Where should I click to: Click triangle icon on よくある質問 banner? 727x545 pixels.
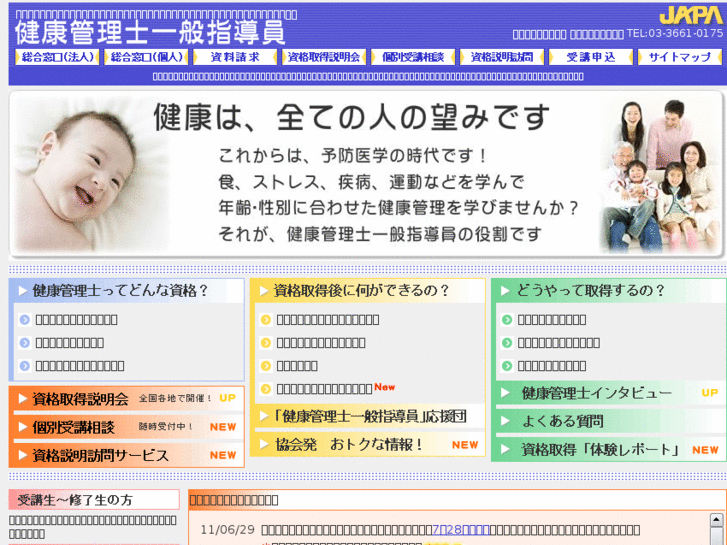tap(505, 421)
